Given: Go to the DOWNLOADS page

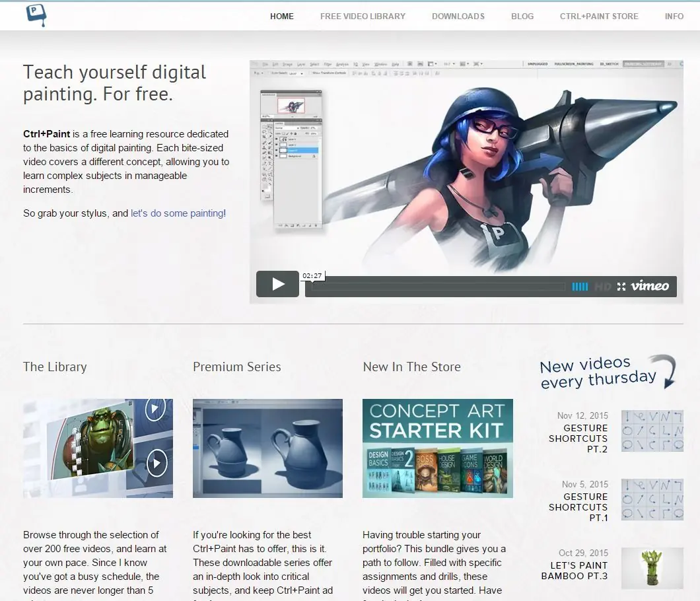Looking at the screenshot, I should tap(458, 17).
